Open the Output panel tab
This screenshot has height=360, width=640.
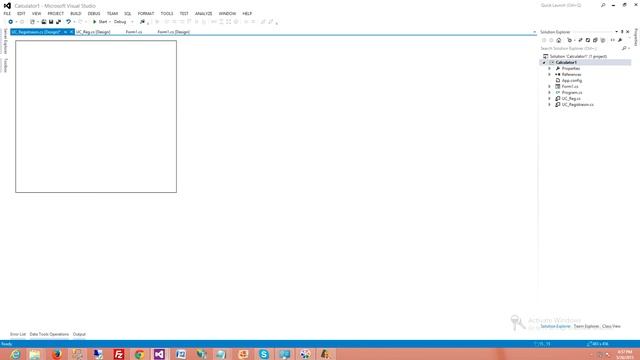tap(79, 334)
